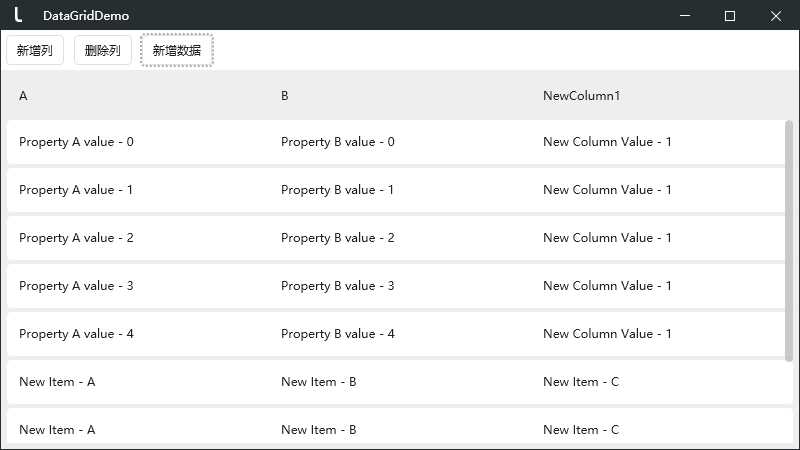Select cell Property A value - 4

tap(138, 334)
